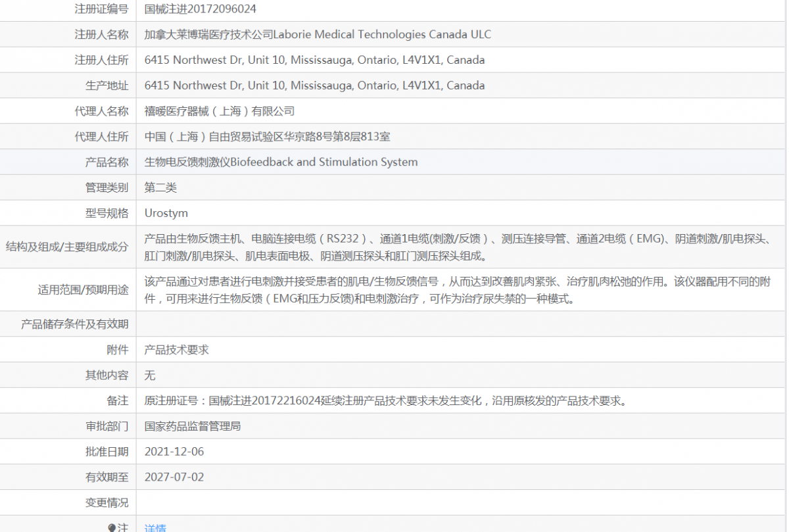This screenshot has height=532, width=789.
Task: Select the remark text with 国械注进20172216024
Action: [386, 400]
